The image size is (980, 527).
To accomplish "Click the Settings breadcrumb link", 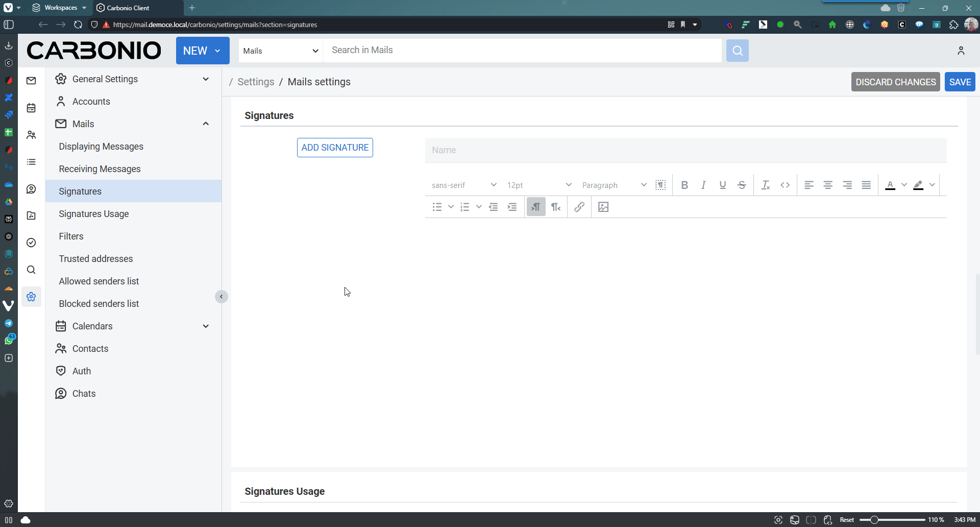I will click(x=256, y=82).
